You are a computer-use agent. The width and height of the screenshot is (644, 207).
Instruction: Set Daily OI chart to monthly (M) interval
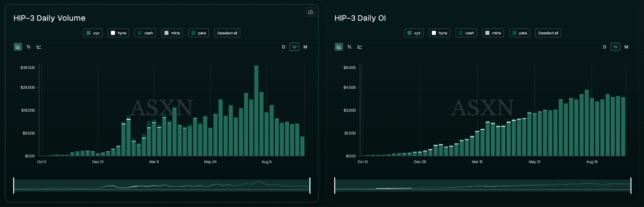[626, 47]
